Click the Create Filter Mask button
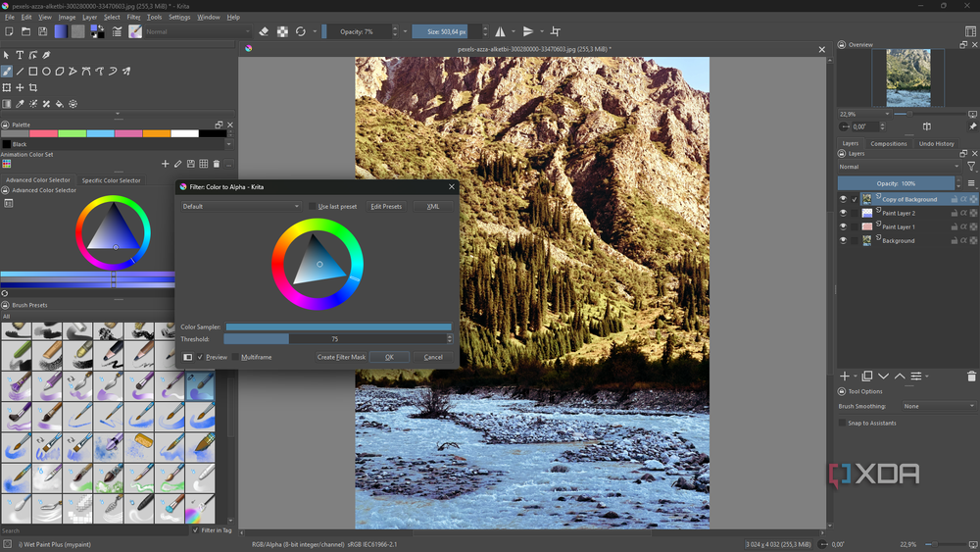Viewport: 980px width, 552px height. point(341,357)
